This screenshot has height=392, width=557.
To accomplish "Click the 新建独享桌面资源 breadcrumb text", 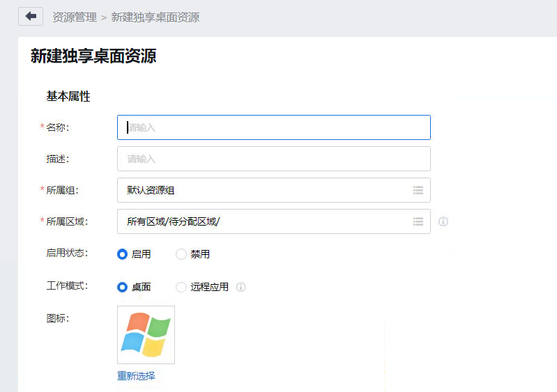I will [x=155, y=17].
